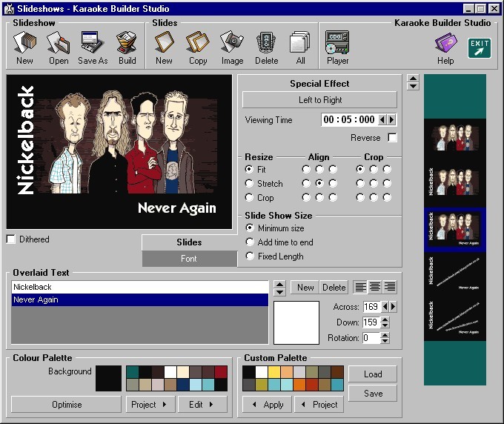This screenshot has width=504, height=424.
Task: Open the Left to Right effect selector
Action: 320,100
